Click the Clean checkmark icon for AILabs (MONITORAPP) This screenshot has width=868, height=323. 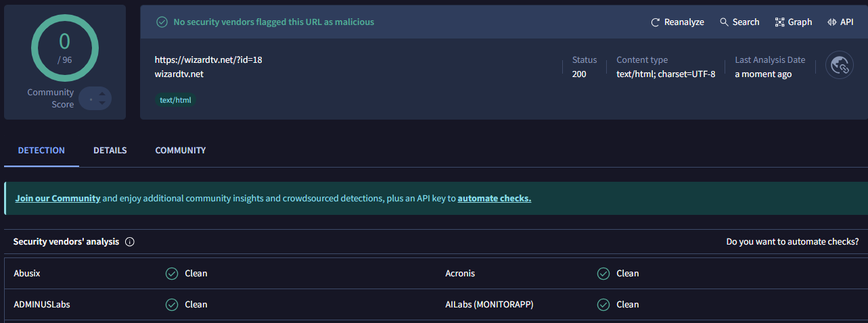(603, 305)
